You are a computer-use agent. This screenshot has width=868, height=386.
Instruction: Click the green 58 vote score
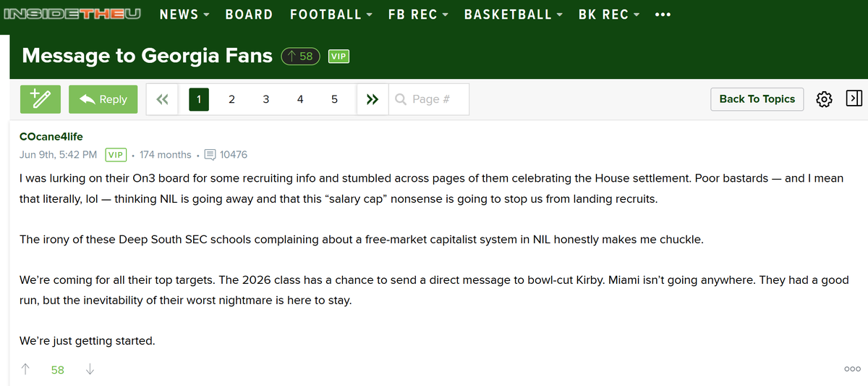tap(58, 369)
